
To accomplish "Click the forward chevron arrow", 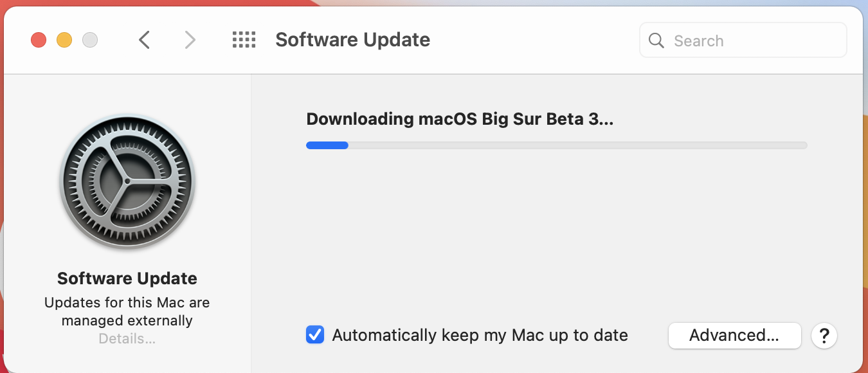I will [x=190, y=40].
